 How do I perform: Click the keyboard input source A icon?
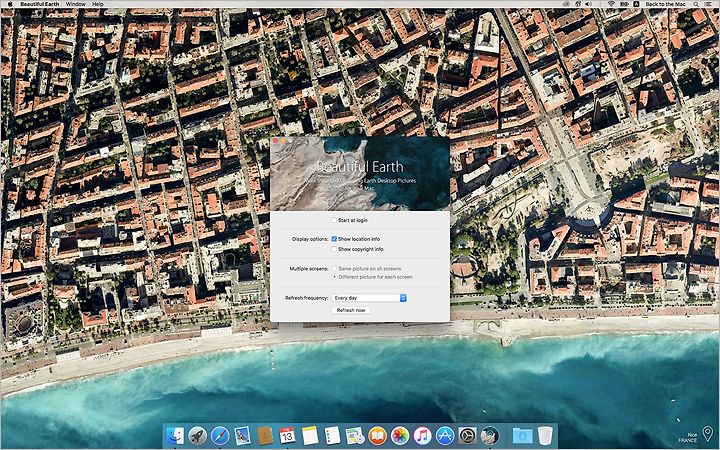(x=636, y=4)
